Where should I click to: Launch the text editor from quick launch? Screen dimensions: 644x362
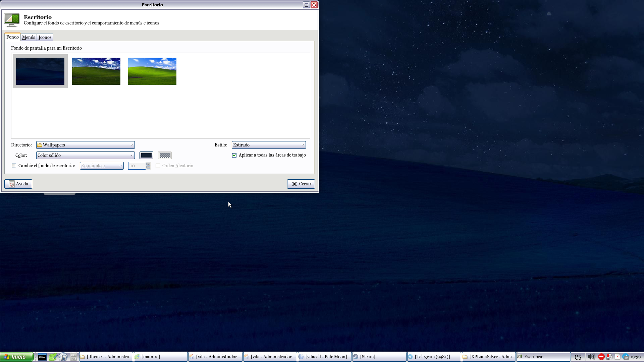tap(53, 357)
